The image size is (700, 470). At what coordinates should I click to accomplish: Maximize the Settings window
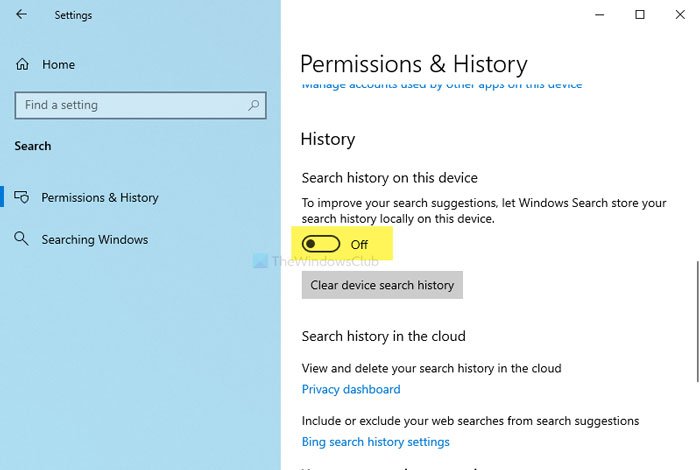pyautogui.click(x=640, y=15)
